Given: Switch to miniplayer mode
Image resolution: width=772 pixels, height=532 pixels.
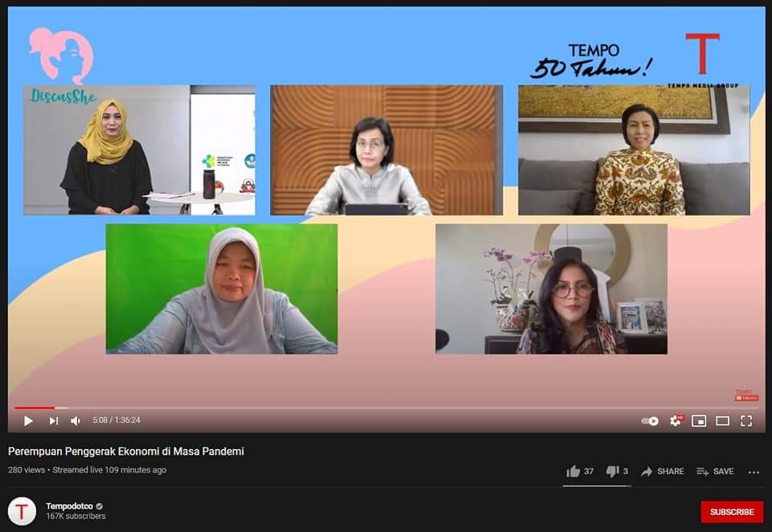Looking at the screenshot, I should [699, 421].
